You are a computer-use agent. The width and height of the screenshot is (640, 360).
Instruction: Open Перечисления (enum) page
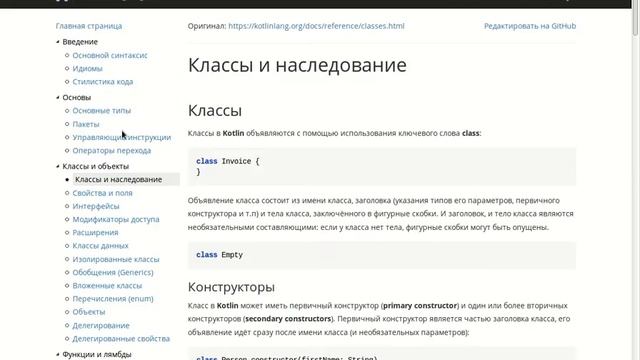pyautogui.click(x=113, y=299)
